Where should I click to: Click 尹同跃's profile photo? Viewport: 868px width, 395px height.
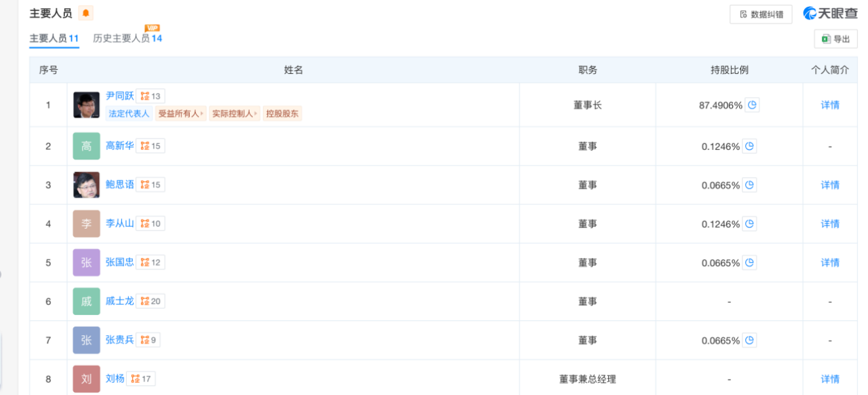coord(86,105)
